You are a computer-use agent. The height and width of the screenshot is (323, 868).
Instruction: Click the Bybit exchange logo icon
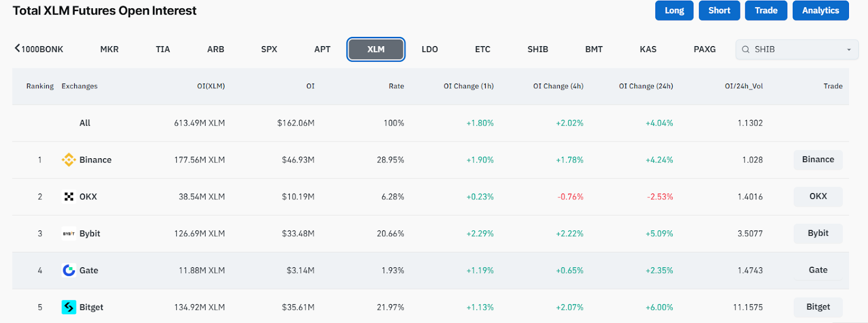(68, 234)
